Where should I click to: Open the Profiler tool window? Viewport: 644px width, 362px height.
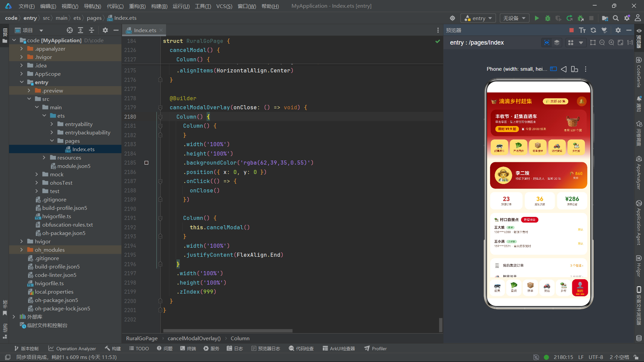click(376, 349)
